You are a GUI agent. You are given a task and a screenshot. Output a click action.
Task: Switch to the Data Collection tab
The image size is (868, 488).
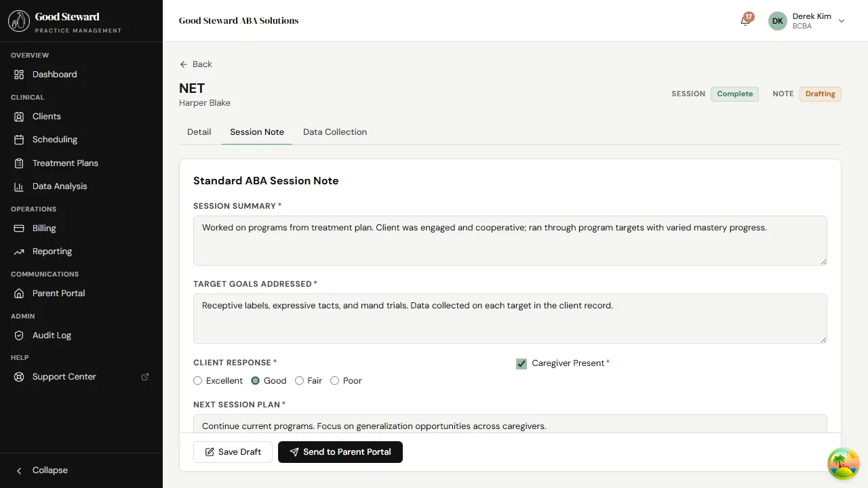point(335,132)
